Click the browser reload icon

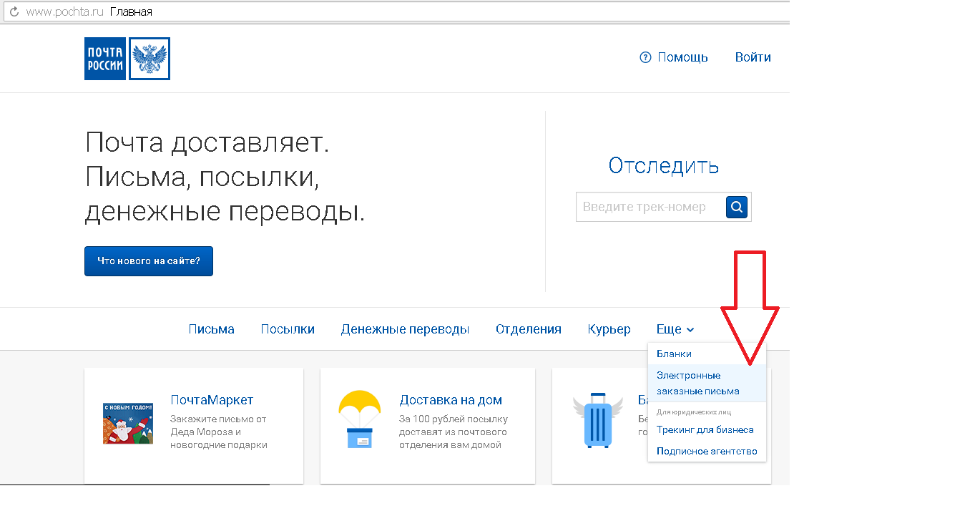pyautogui.click(x=14, y=12)
